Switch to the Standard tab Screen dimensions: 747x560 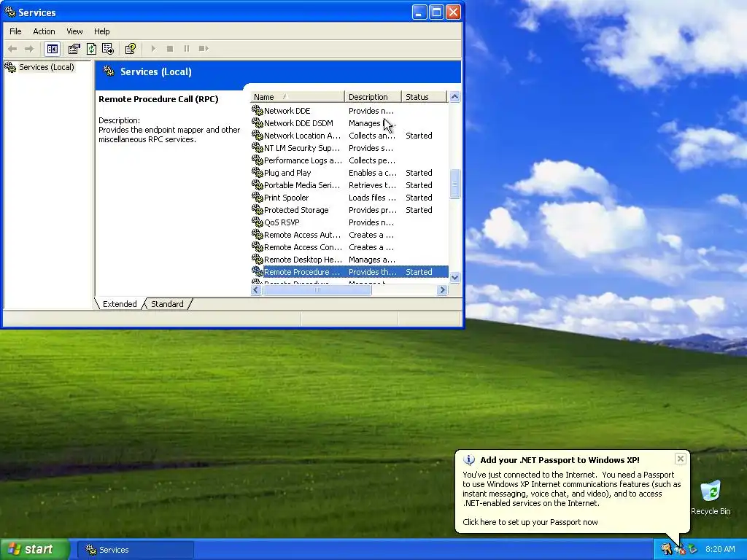167,304
